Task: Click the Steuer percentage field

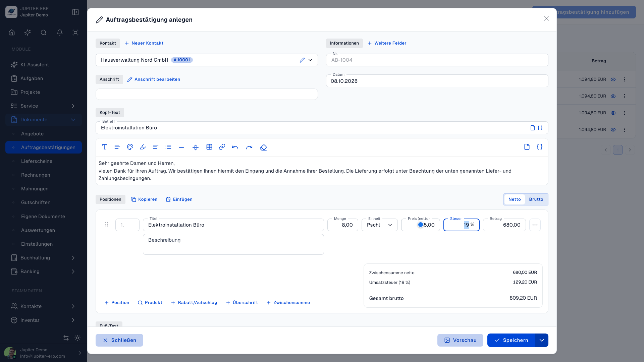Action: 462,225
